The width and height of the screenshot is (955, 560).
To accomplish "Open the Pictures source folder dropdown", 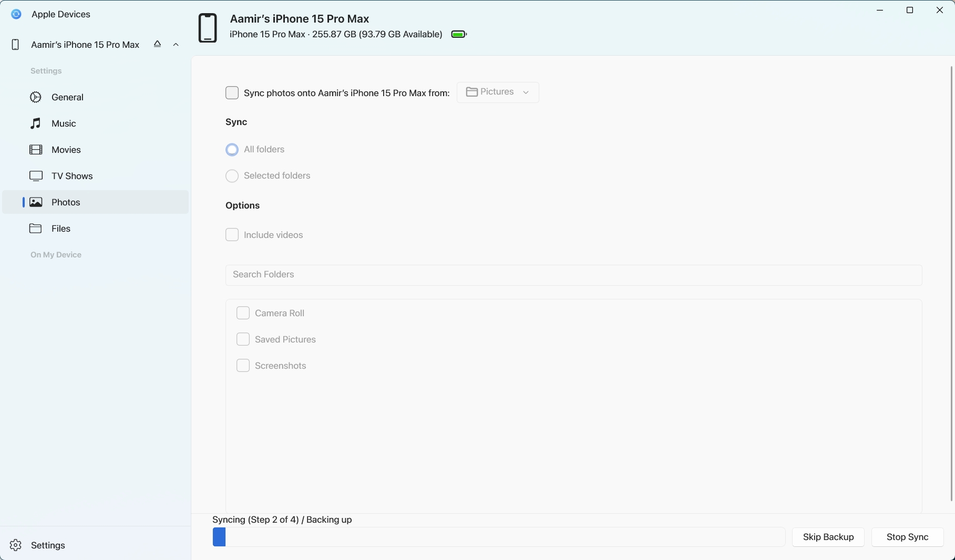I will [498, 92].
